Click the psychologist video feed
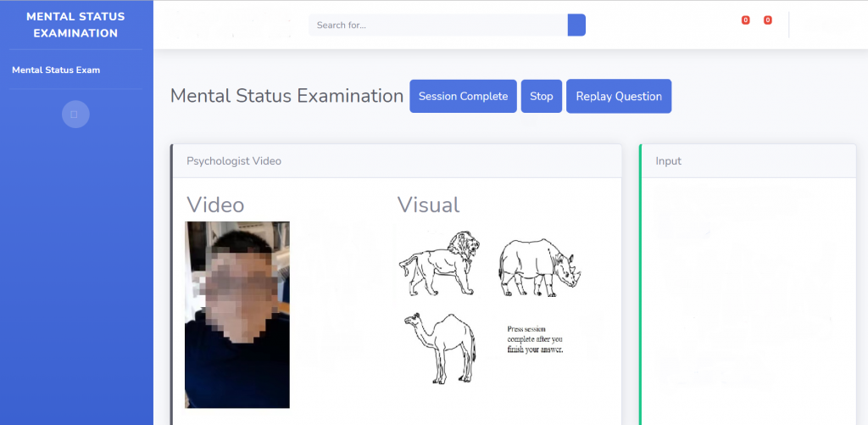The width and height of the screenshot is (868, 425). point(237,315)
